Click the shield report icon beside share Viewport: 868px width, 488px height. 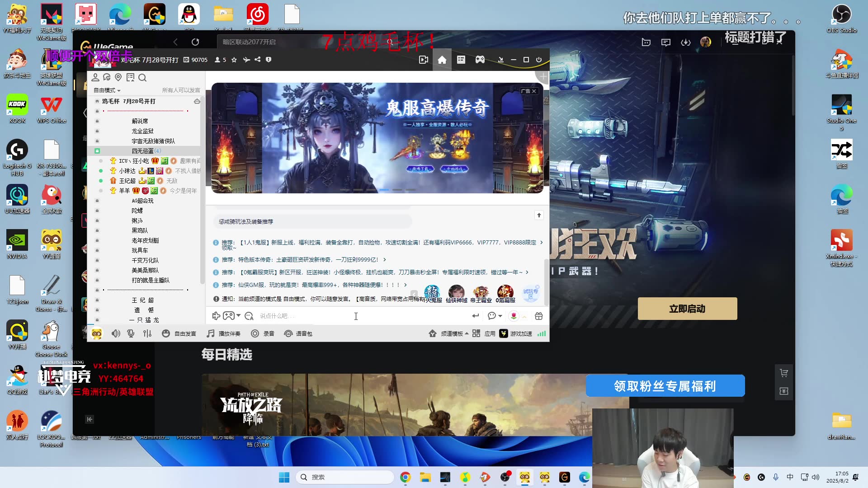click(x=269, y=60)
